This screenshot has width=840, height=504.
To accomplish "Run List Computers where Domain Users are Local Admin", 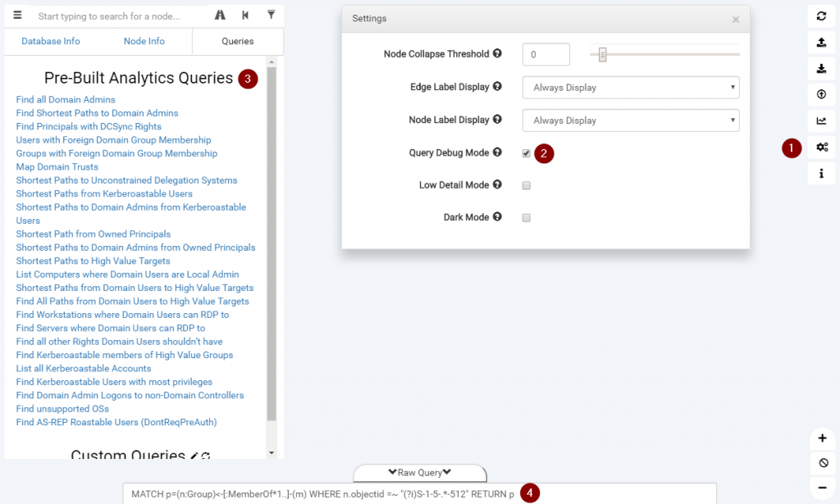I will point(127,274).
